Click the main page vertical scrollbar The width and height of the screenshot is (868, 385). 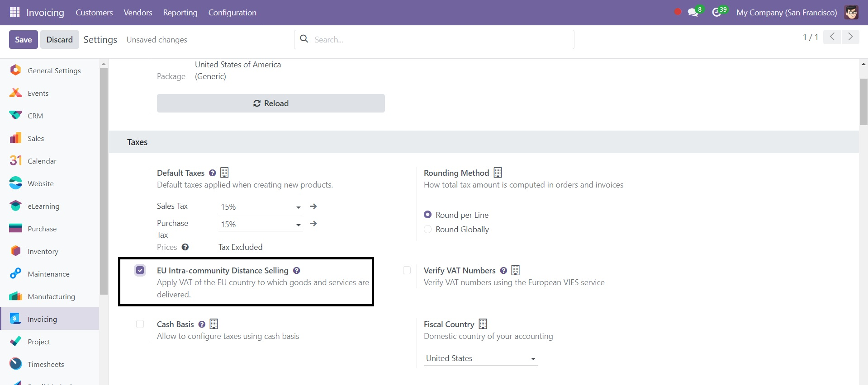[x=863, y=102]
